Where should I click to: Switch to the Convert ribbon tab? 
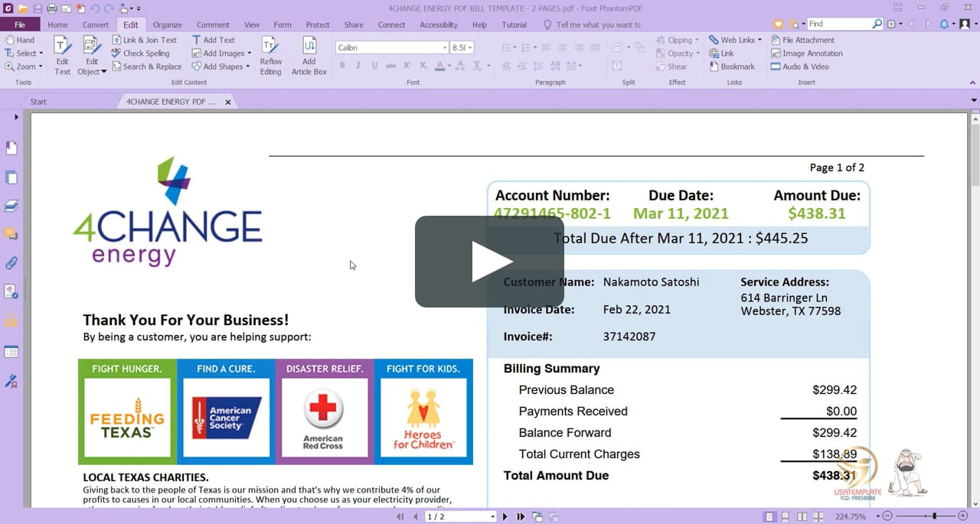pyautogui.click(x=96, y=24)
